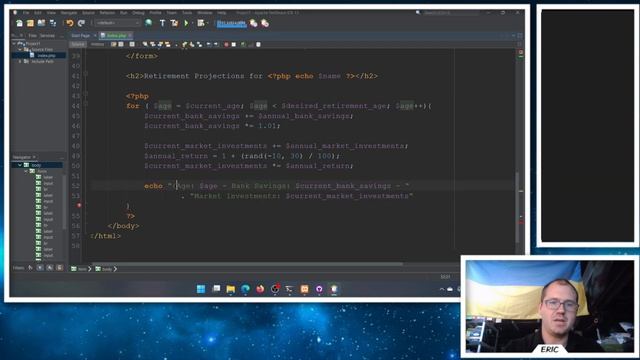Toggle the last Navigator filter button

tap(60, 268)
